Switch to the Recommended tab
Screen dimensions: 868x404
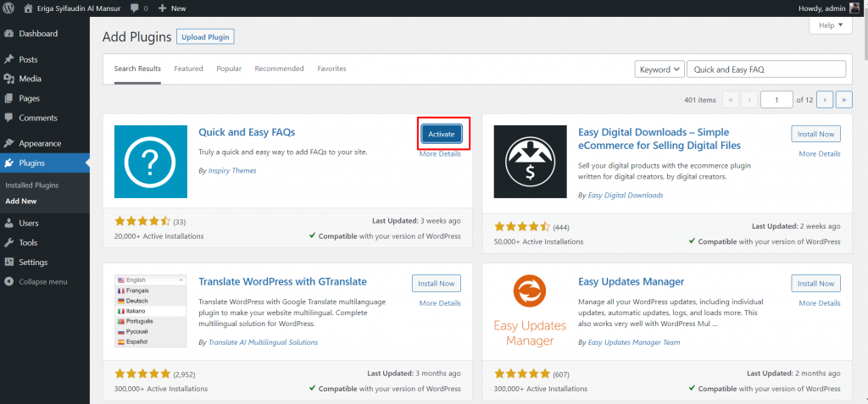(279, 69)
